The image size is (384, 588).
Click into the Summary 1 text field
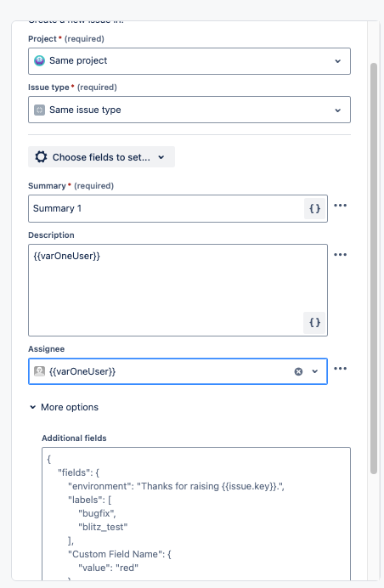point(167,208)
